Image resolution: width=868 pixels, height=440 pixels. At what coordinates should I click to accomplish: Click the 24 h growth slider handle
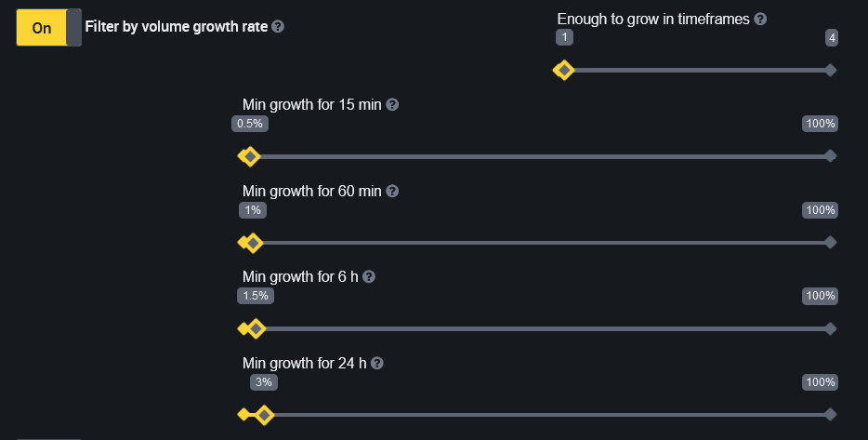point(264,415)
